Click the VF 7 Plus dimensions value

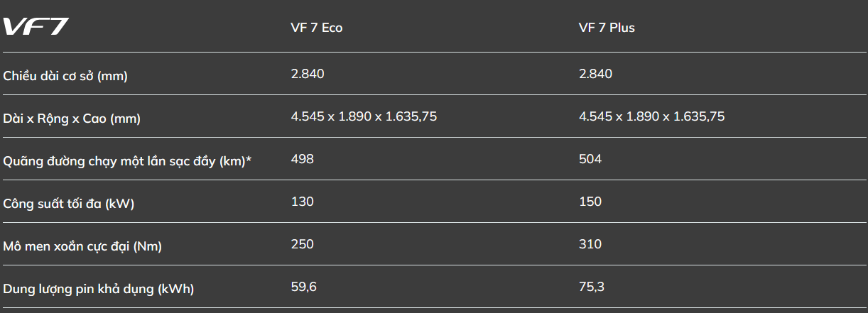tap(651, 116)
